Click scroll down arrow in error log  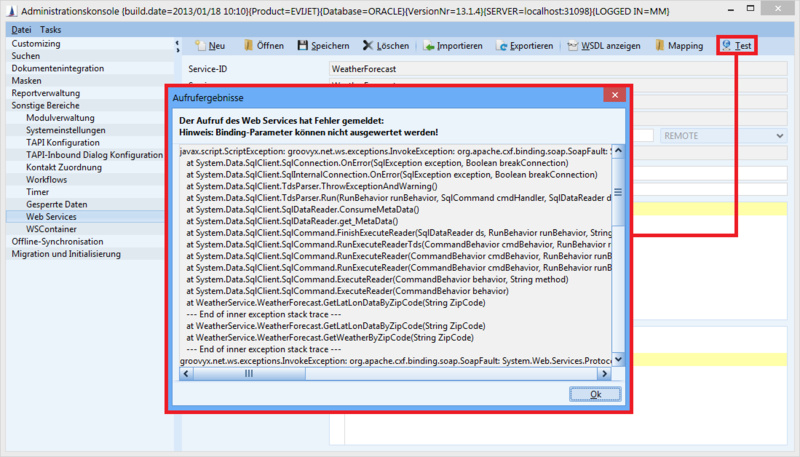click(618, 360)
